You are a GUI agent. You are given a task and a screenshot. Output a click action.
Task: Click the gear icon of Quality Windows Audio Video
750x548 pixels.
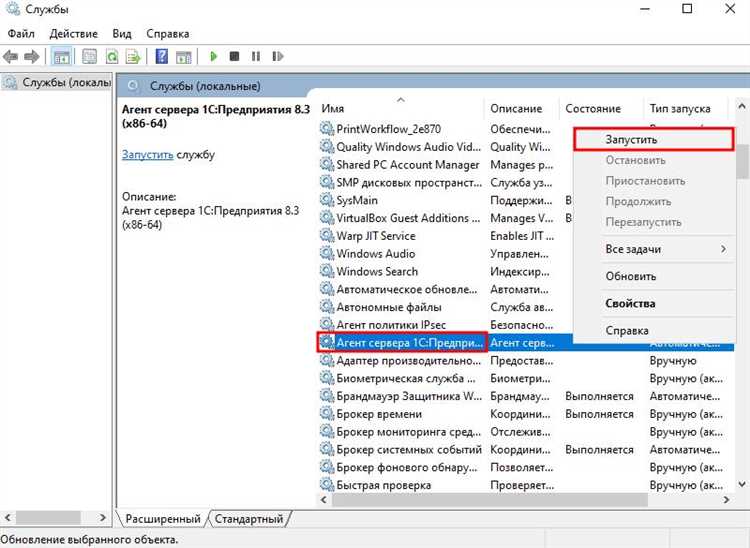click(x=327, y=147)
